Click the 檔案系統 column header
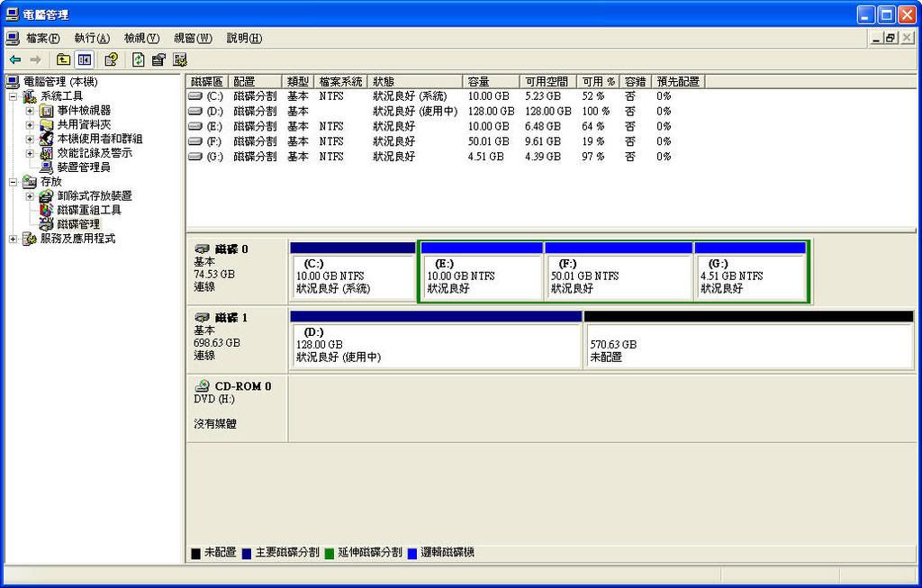The width and height of the screenshot is (922, 588). (x=341, y=81)
